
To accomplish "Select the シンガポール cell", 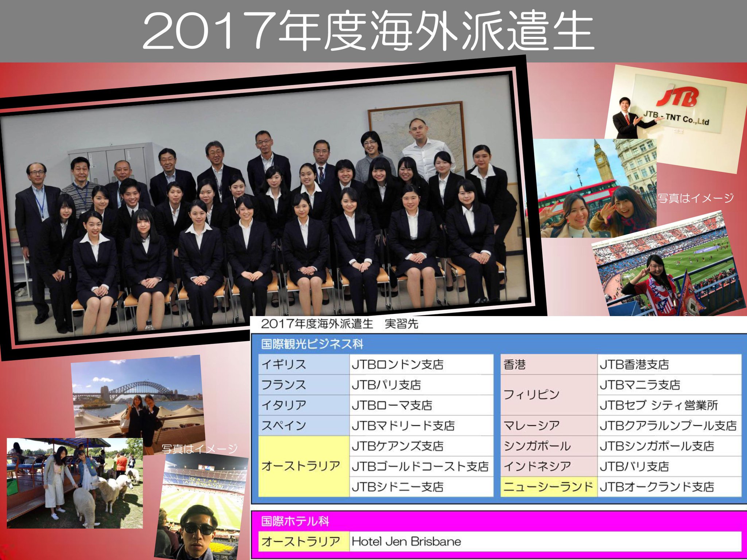I will click(x=549, y=446).
